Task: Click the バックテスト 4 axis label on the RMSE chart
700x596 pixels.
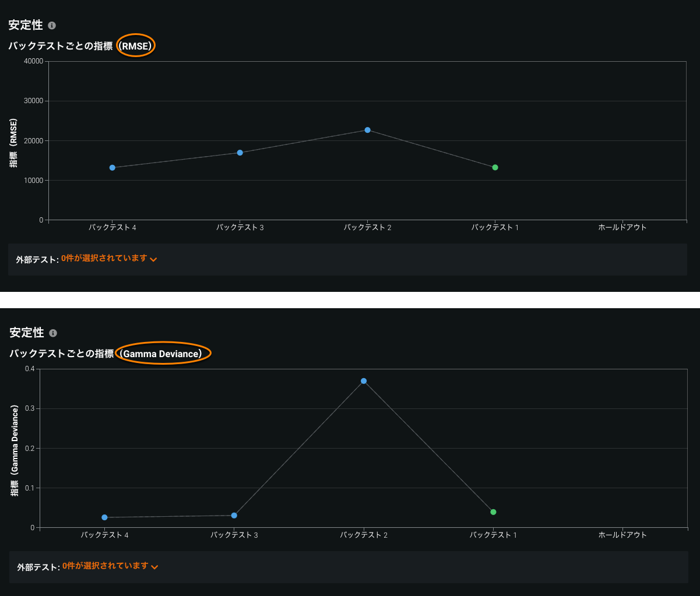Action: point(112,227)
